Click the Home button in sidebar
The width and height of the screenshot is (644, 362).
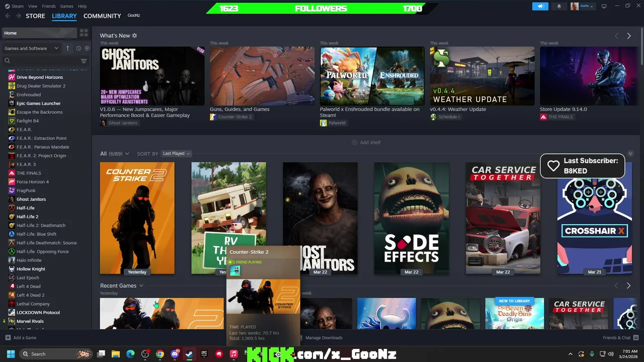(x=39, y=33)
